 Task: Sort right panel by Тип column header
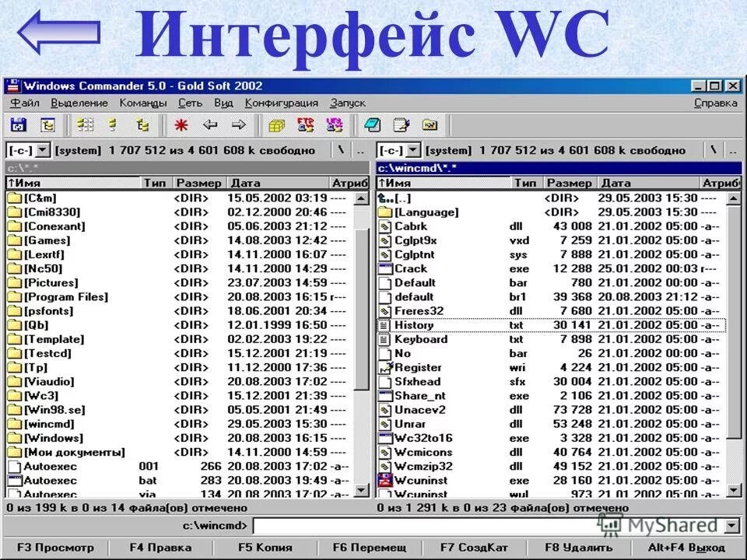[x=525, y=183]
